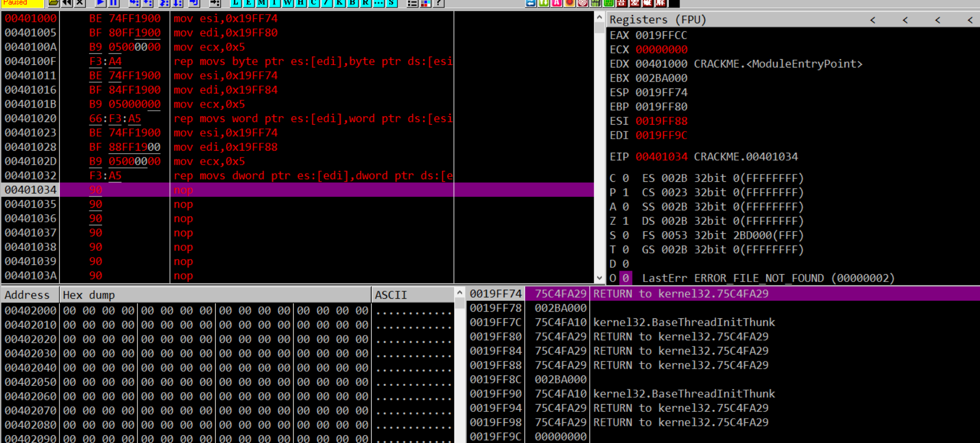This screenshot has height=443, width=980.
Task: Toggle the Z zero flag value
Action: (626, 221)
